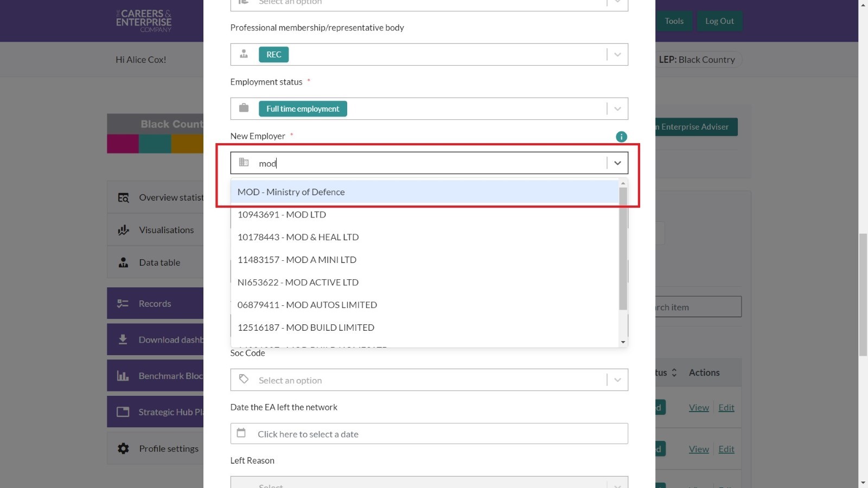Open the second row View link
Image resolution: width=868 pixels, height=488 pixels.
(699, 450)
